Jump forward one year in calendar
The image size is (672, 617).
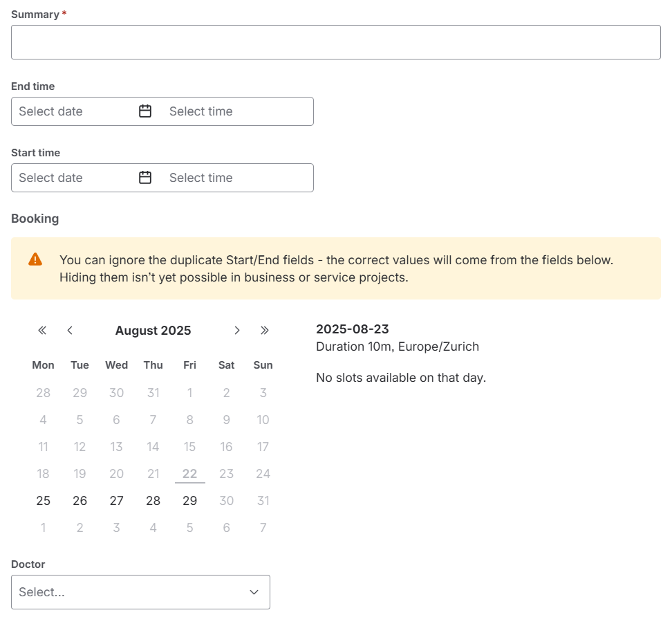[x=264, y=331]
